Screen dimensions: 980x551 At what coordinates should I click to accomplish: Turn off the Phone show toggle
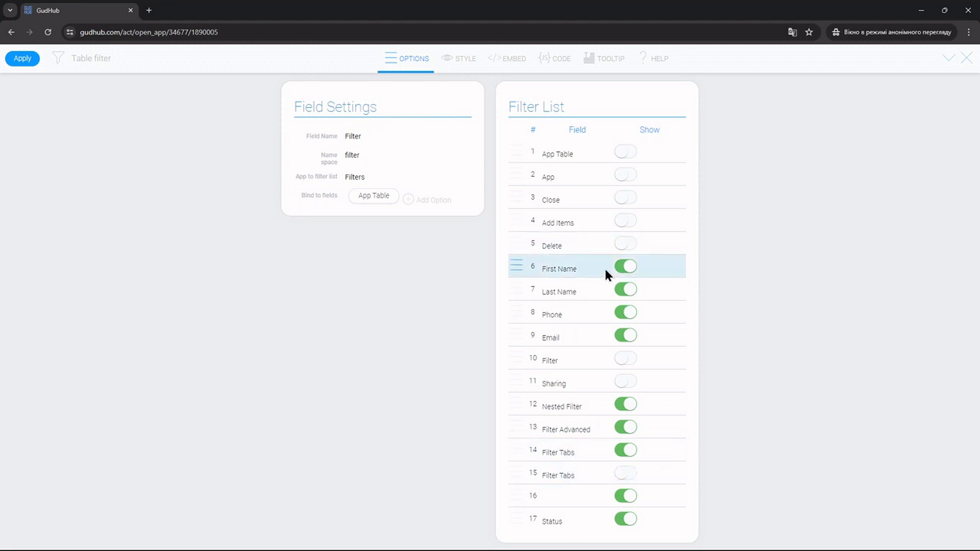[625, 312]
